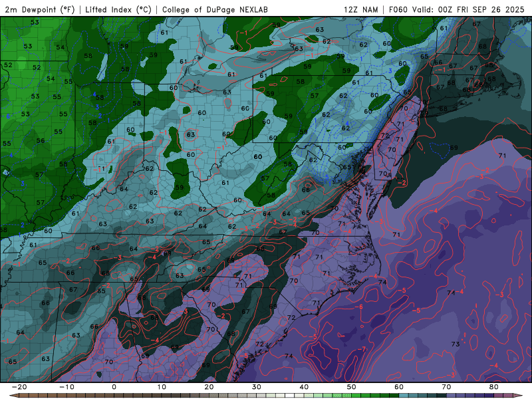Click the red '-7' lifted index contour label

(x=362, y=349)
